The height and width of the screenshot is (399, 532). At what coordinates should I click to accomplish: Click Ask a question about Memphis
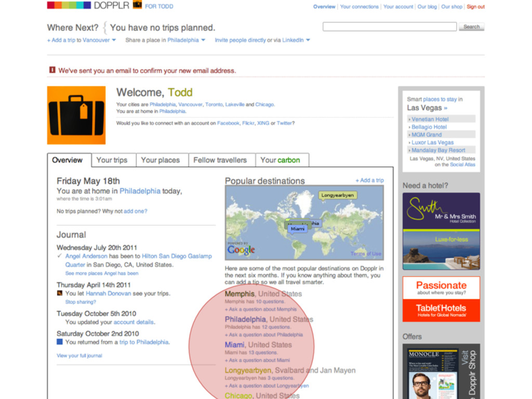point(261,310)
